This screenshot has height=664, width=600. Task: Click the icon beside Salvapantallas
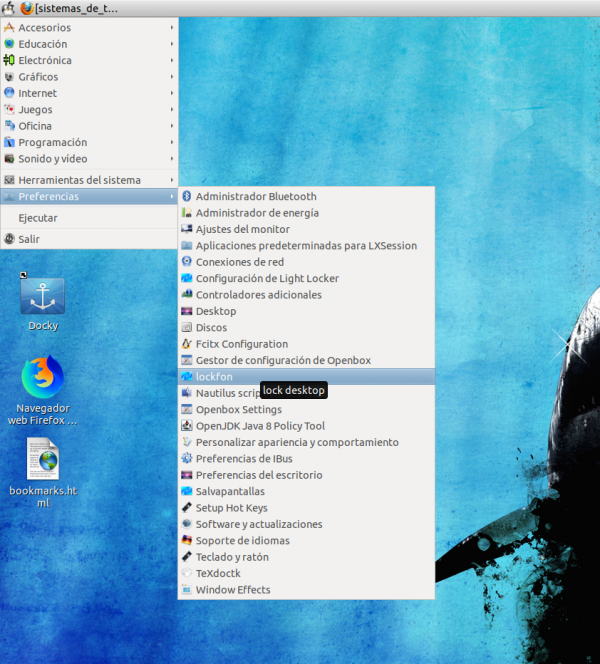pos(186,491)
